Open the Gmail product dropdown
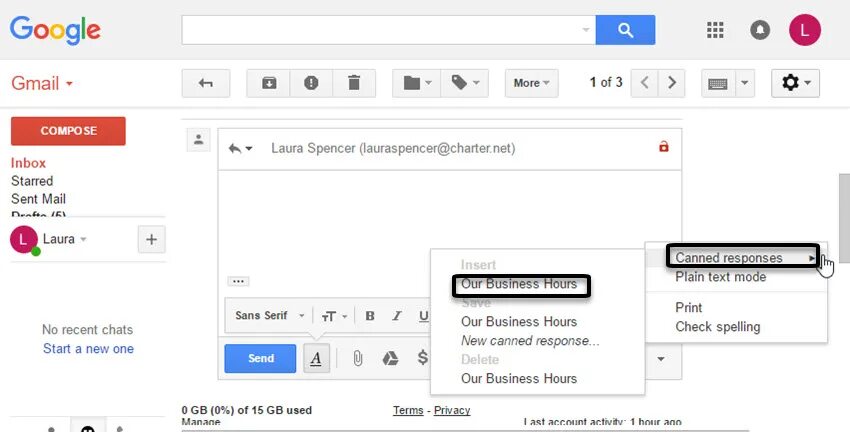 click(x=42, y=83)
